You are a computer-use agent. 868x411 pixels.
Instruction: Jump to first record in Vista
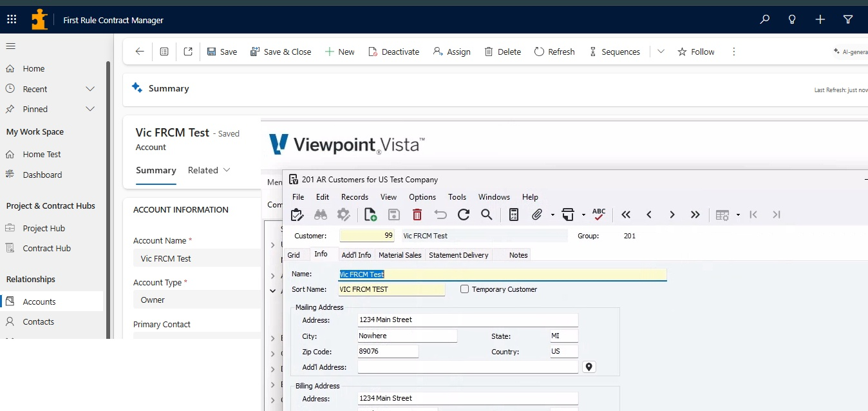[626, 215]
